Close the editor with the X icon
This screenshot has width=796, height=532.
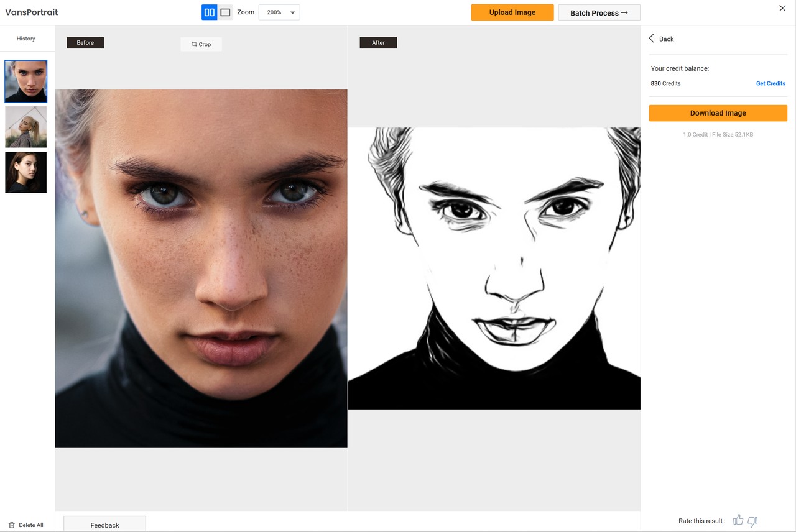point(782,8)
